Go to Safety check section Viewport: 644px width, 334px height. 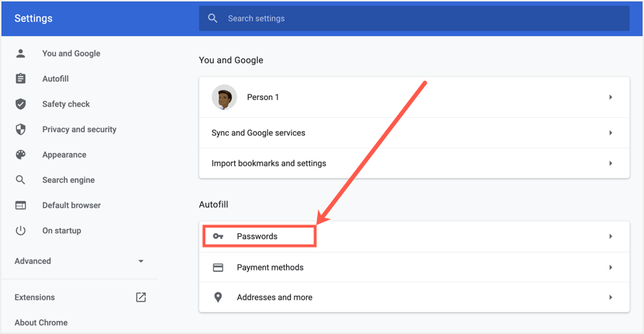point(66,104)
